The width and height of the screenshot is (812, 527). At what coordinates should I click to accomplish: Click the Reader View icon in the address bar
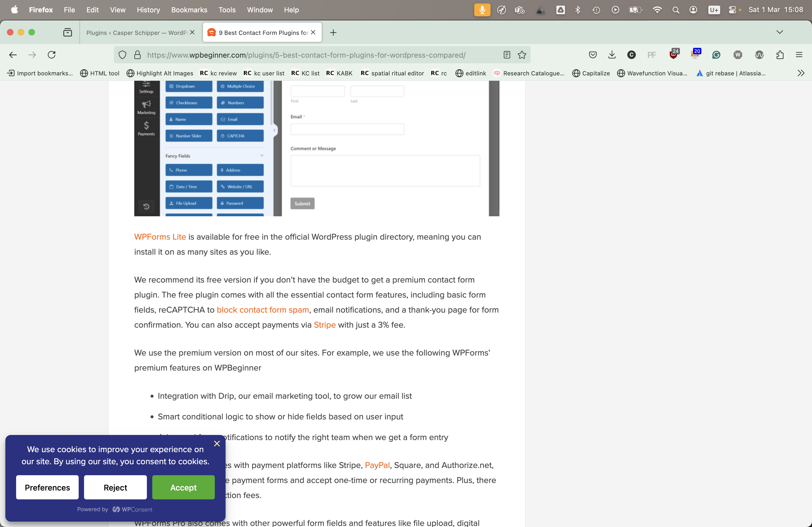(507, 55)
